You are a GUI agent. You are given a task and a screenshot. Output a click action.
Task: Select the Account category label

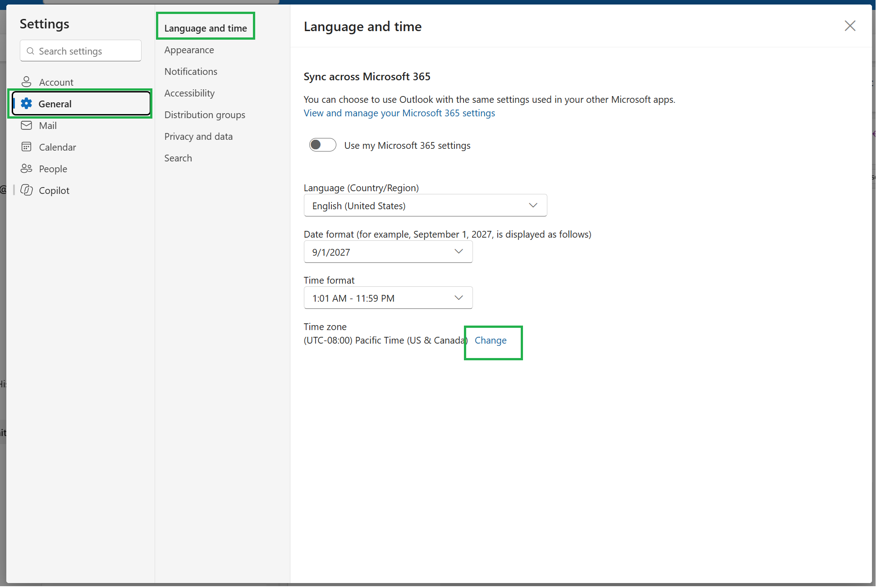point(56,83)
